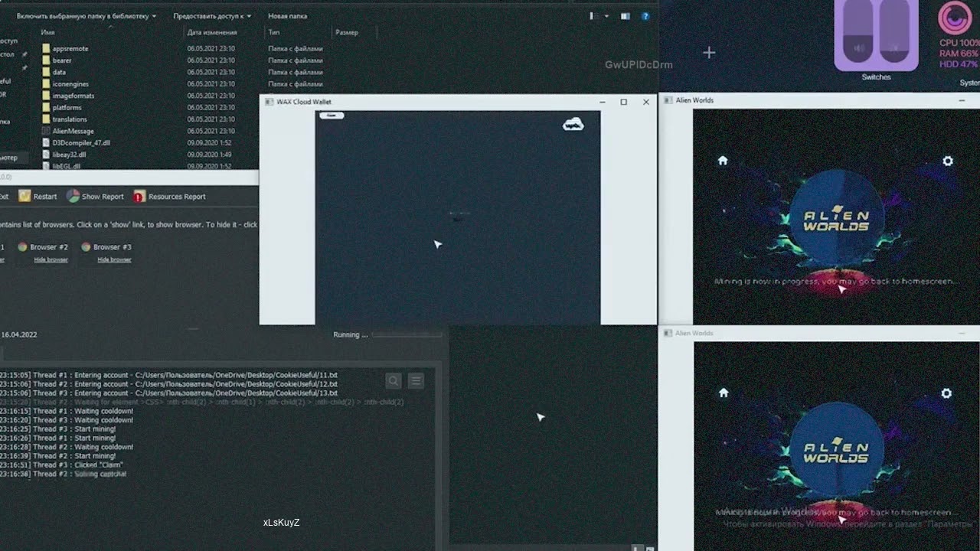Screen dimensions: 980x551
Task: Click the appsremote folder icon
Action: click(x=46, y=48)
